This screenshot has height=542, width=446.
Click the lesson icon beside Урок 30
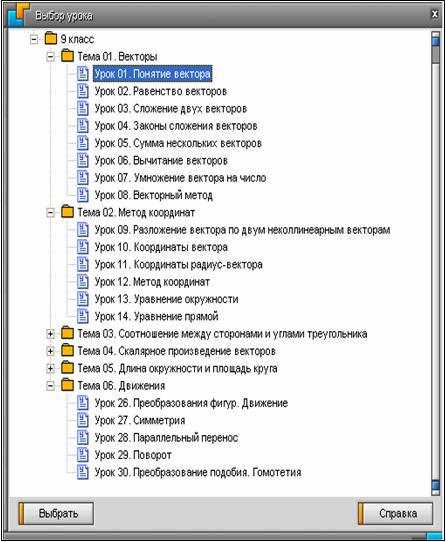click(83, 472)
